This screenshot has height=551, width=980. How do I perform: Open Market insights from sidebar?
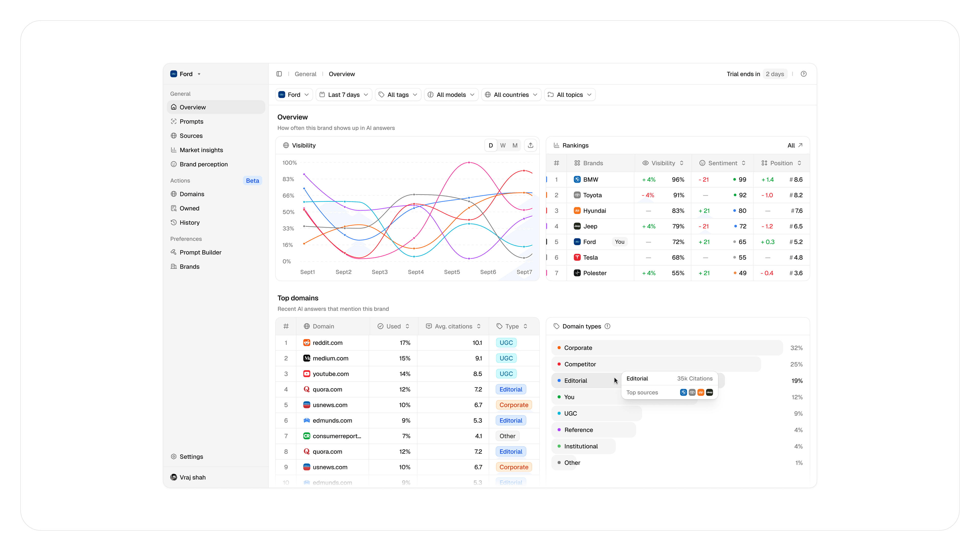coord(201,150)
